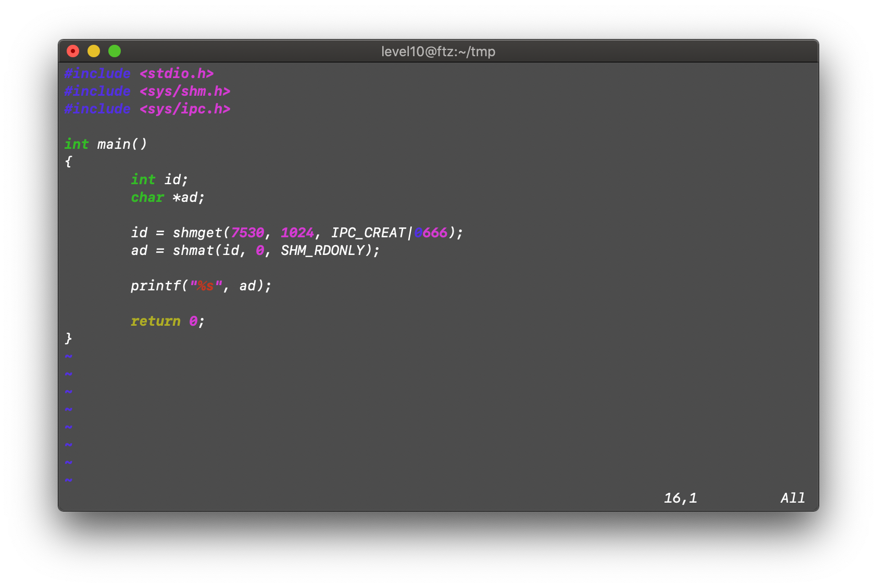Click the main() function name
Screen dimensions: 877x588
point(122,144)
